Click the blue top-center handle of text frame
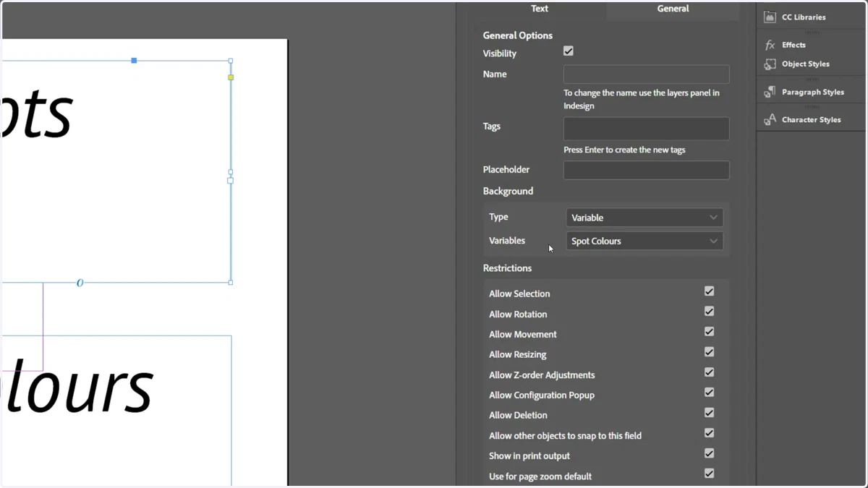Viewport: 868px width, 488px height. 134,61
